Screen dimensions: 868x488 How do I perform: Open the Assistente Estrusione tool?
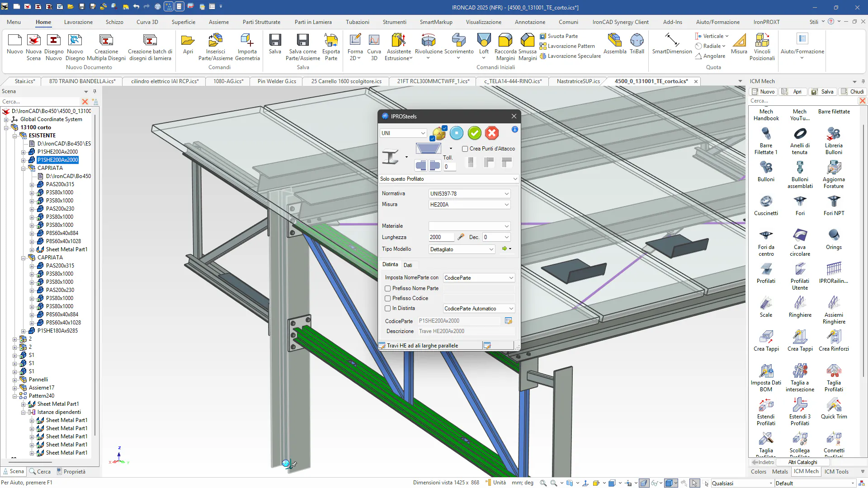(398, 42)
